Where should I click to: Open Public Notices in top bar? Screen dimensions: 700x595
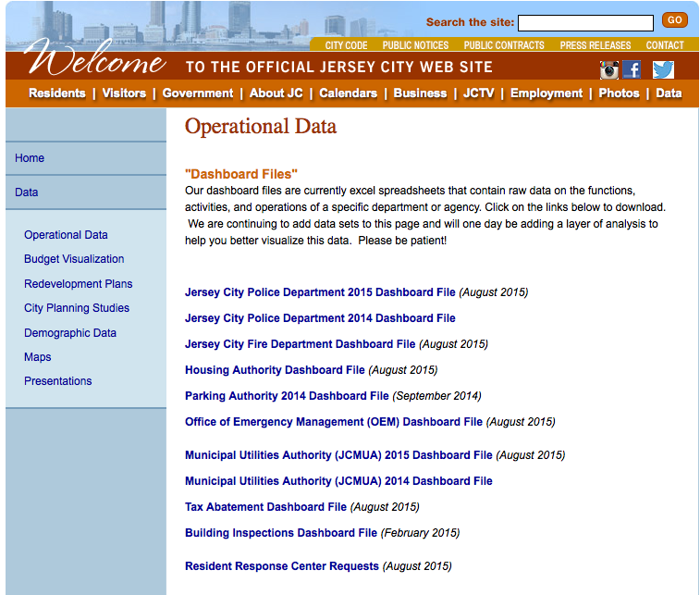[x=415, y=45]
